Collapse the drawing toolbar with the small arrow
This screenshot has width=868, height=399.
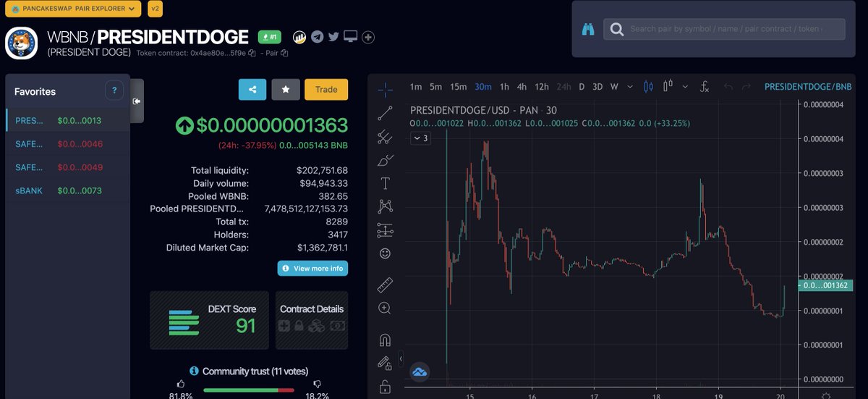pos(401,359)
